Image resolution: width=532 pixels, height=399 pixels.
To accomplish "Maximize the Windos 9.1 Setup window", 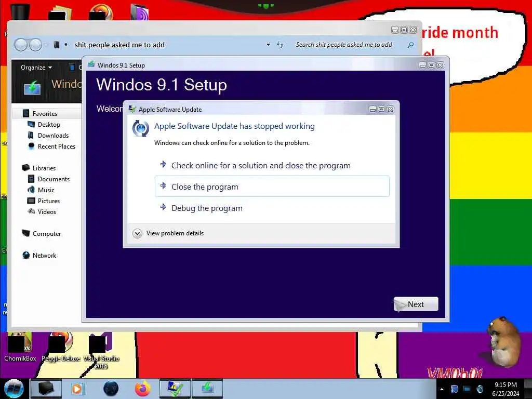I will [x=431, y=65].
